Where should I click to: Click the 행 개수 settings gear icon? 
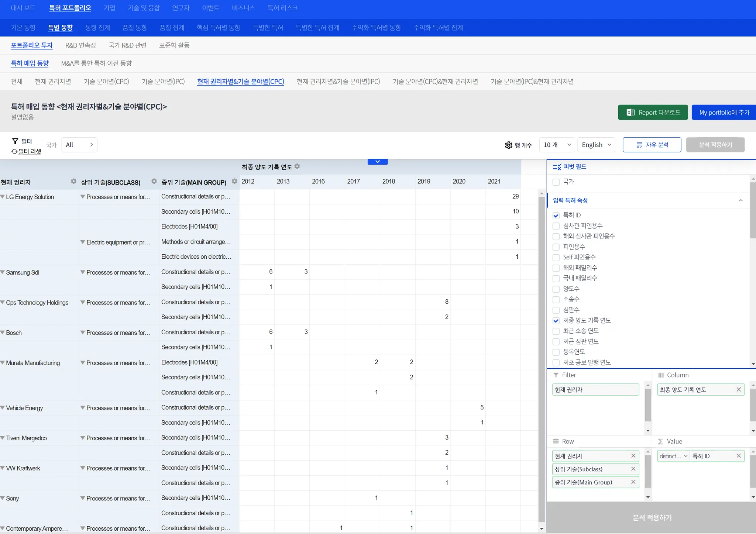(508, 145)
